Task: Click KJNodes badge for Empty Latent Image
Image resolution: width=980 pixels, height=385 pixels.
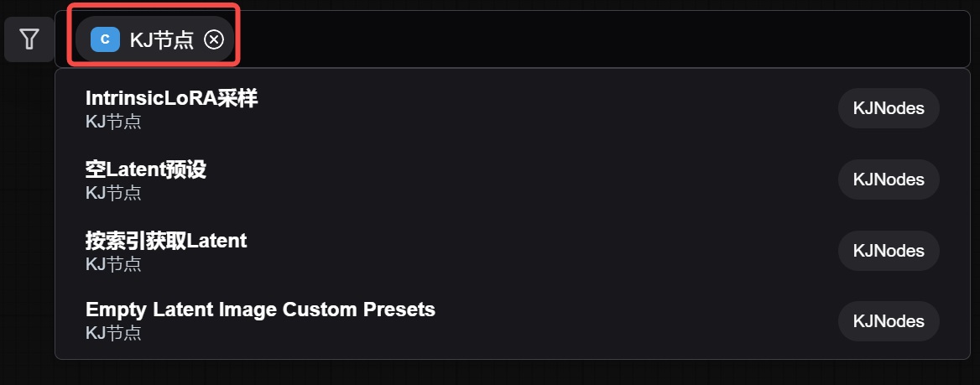Action: [889, 321]
